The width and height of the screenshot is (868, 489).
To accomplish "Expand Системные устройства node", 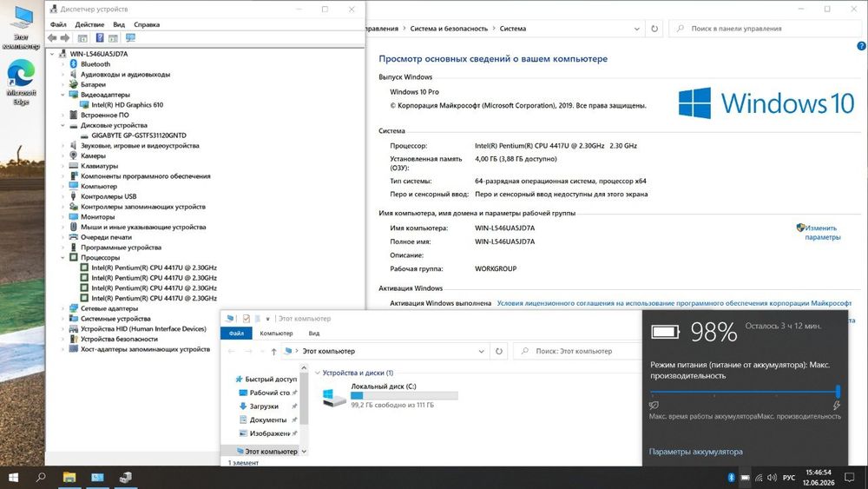I will [62, 319].
